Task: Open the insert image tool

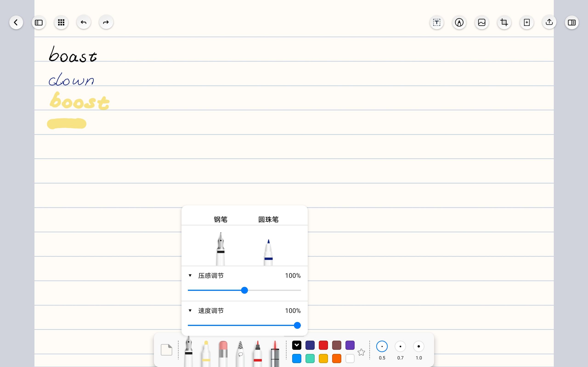Action: 482,22
